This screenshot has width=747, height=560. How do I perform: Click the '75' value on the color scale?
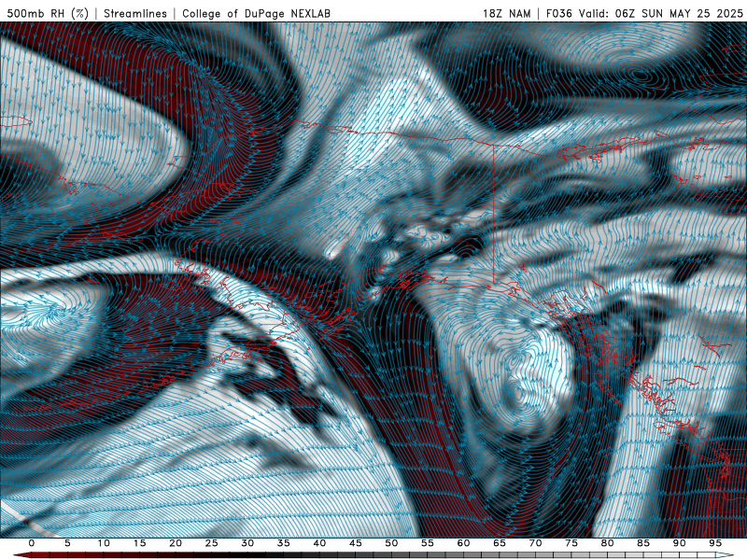coord(571,543)
